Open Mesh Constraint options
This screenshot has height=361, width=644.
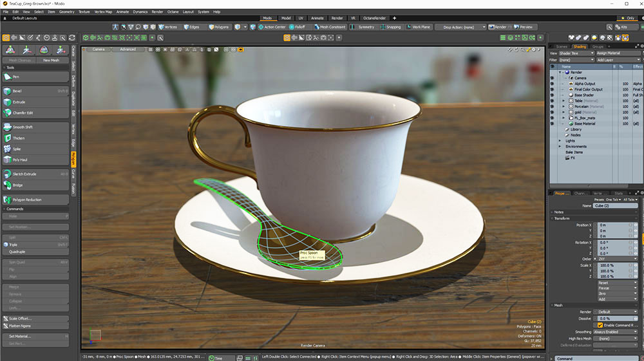pos(330,27)
